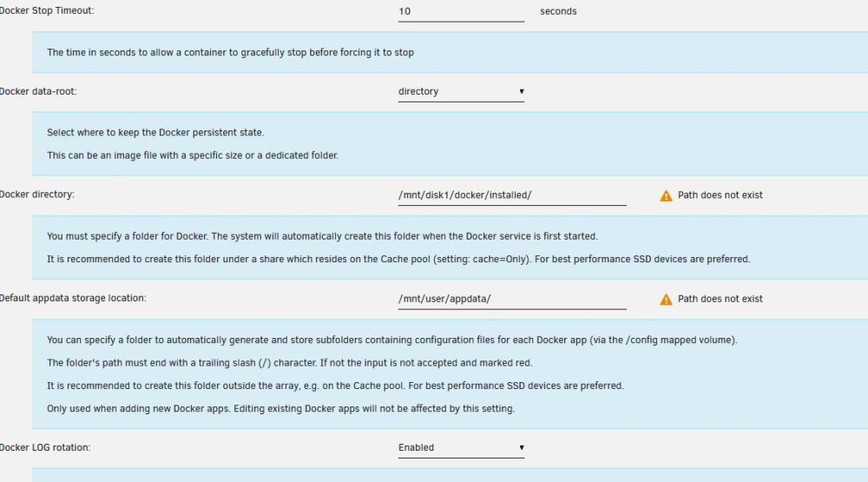Click the 'seconds' unit text
868x482 pixels.
point(558,11)
